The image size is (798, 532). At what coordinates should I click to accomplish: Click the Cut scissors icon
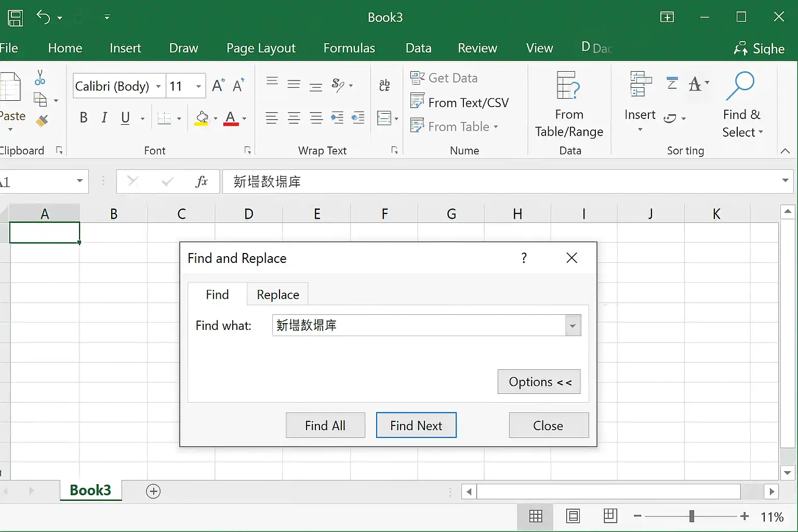40,77
